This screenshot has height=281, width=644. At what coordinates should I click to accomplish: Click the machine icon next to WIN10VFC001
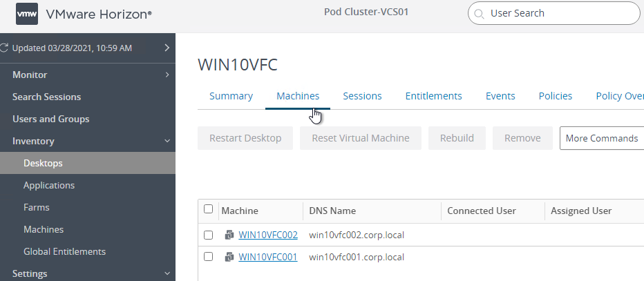[229, 258]
